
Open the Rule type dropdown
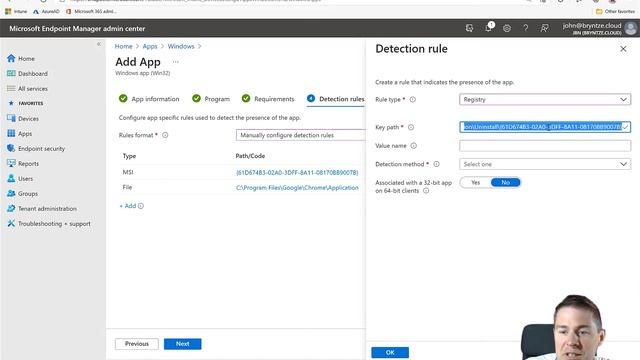(x=545, y=100)
